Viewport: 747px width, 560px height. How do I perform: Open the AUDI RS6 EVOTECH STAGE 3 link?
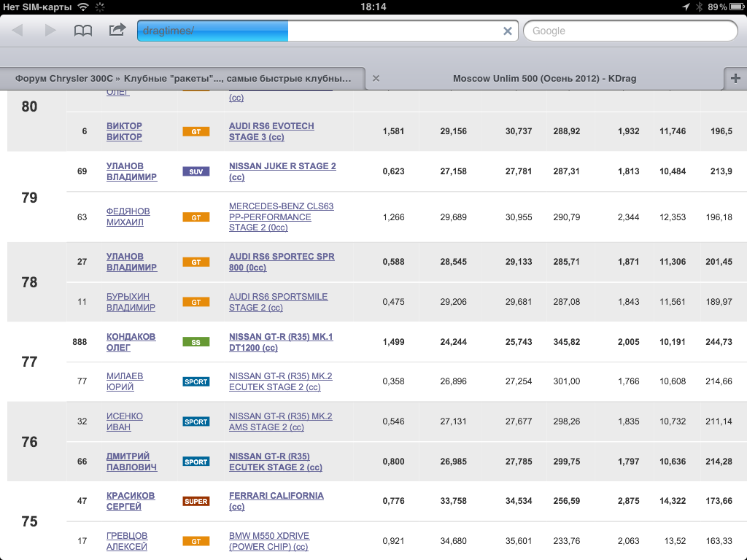point(271,131)
